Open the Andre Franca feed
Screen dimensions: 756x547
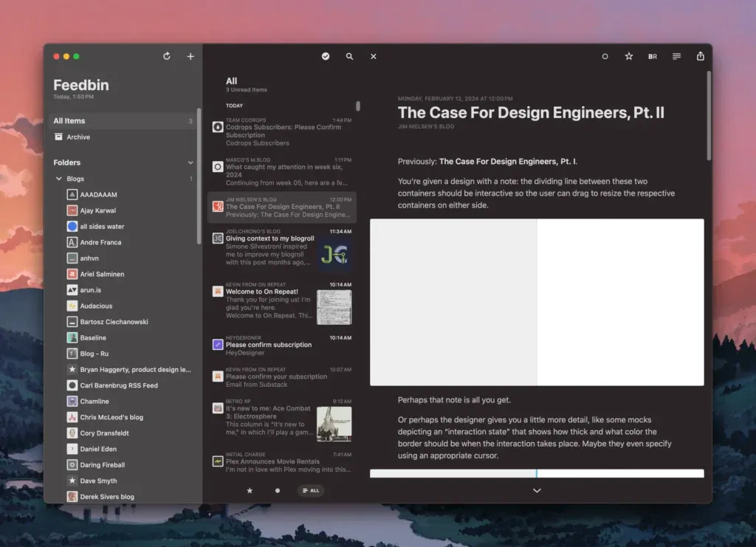129,242
